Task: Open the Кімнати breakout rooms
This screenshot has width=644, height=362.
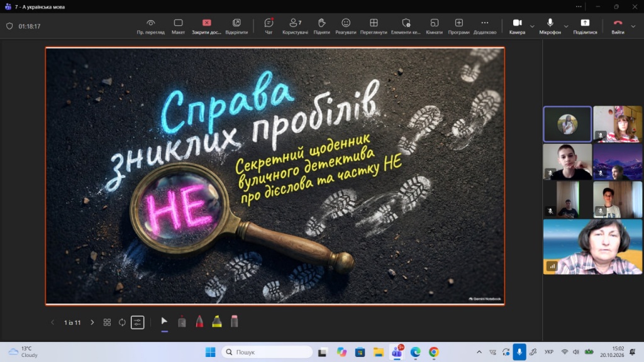Action: (x=434, y=26)
